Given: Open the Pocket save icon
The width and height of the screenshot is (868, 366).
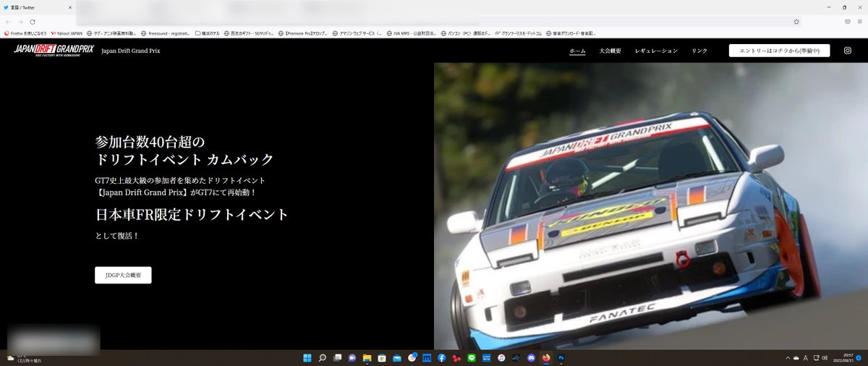Looking at the screenshot, I should click(x=848, y=22).
